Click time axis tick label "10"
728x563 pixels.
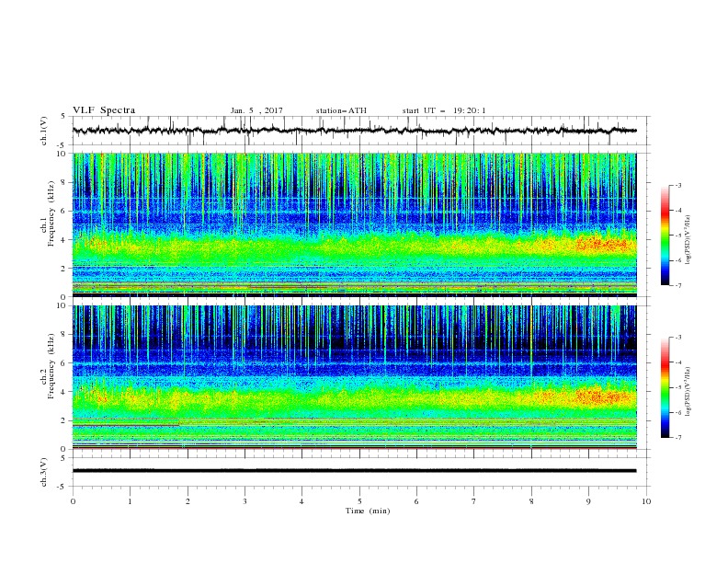[x=646, y=501]
